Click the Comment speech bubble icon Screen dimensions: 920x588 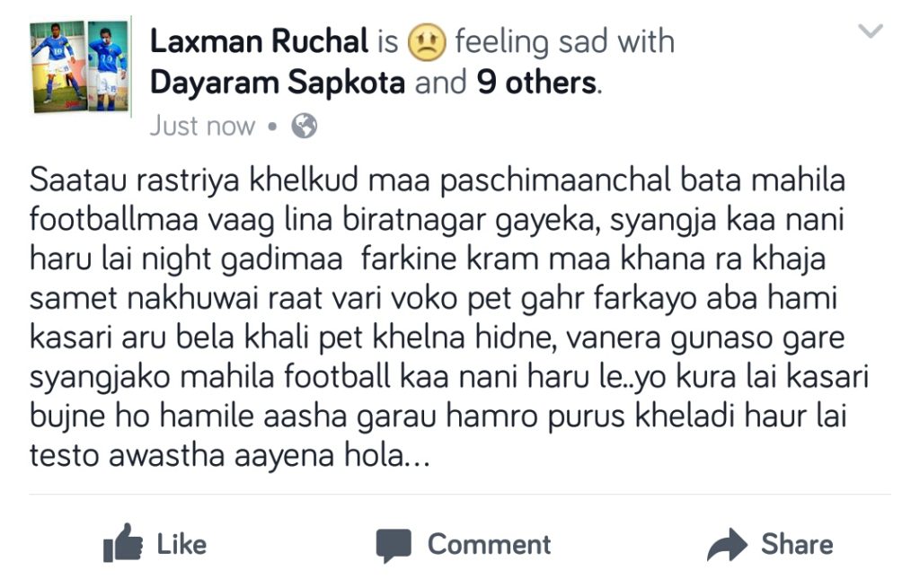(x=393, y=545)
